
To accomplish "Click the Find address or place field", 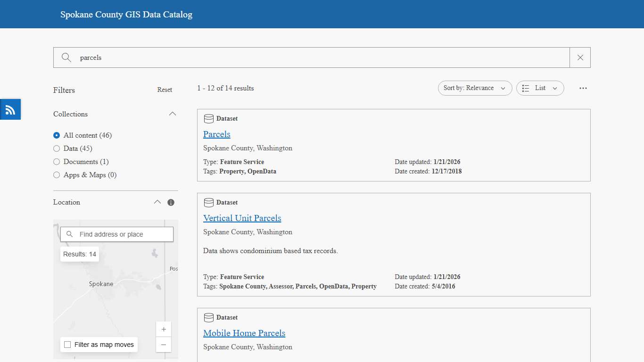I will pos(118,234).
